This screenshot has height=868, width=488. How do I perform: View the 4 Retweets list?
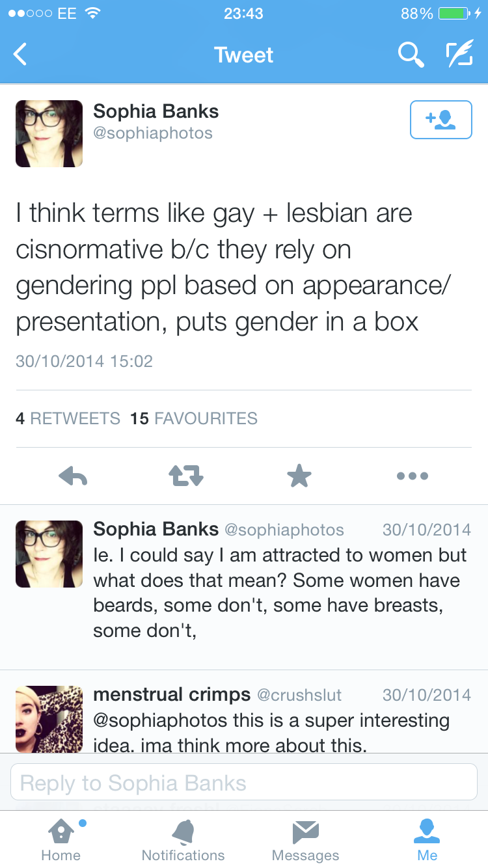click(68, 418)
